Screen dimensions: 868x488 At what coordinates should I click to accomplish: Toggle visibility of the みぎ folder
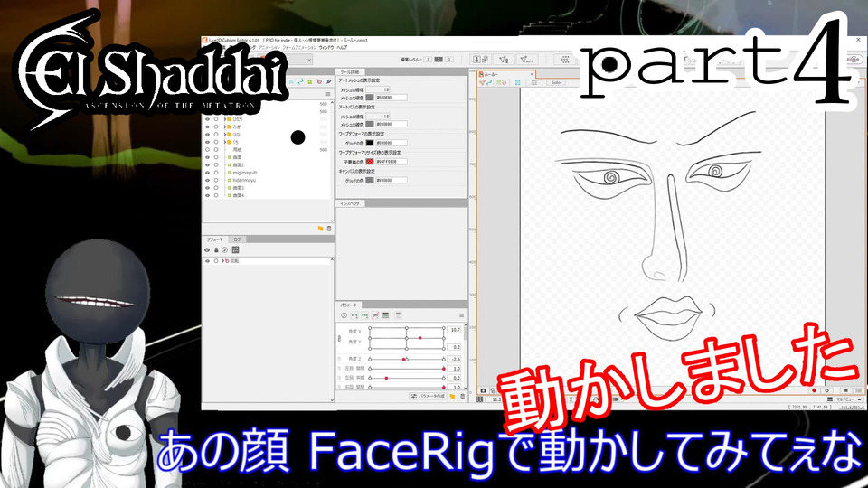point(208,127)
